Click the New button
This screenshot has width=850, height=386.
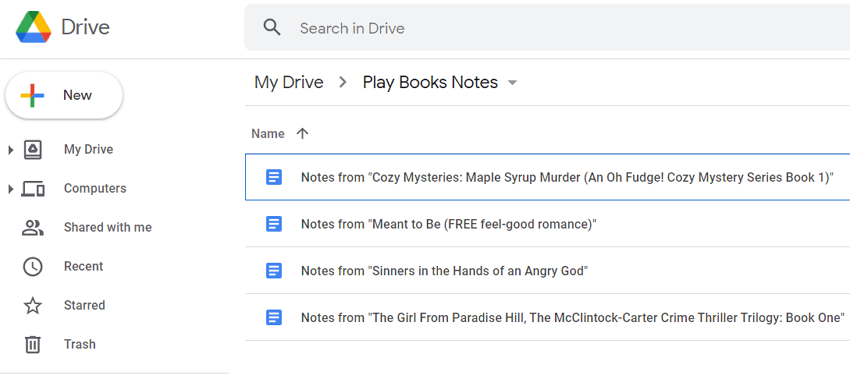pos(64,95)
